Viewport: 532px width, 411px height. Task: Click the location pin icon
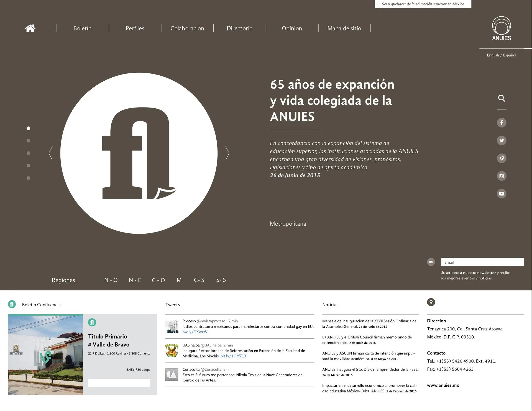(x=431, y=302)
